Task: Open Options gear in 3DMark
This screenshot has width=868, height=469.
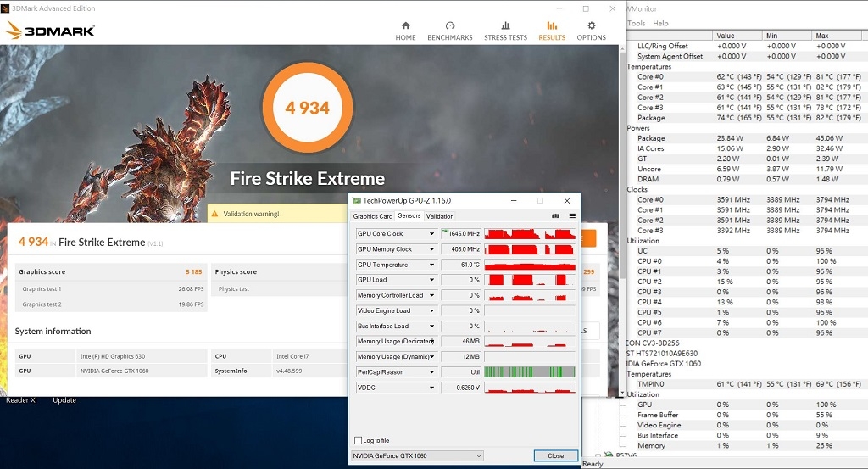Action: coord(591,31)
